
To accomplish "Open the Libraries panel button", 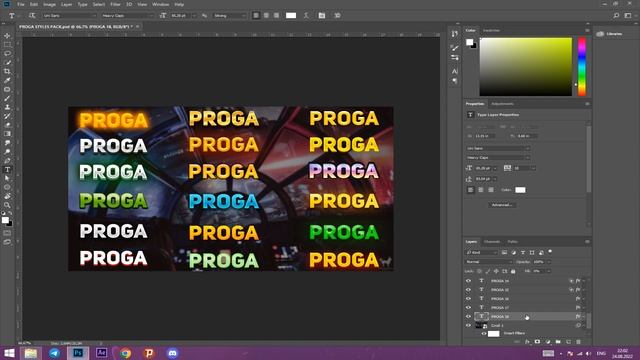I will tap(610, 34).
